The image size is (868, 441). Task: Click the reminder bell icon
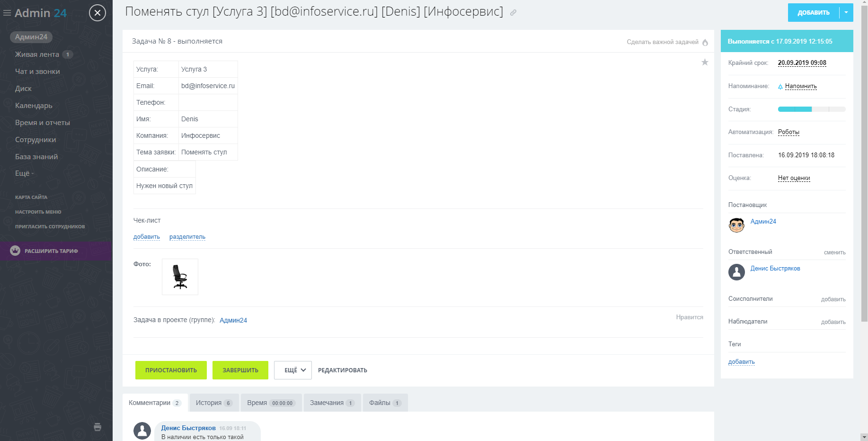[x=780, y=87]
